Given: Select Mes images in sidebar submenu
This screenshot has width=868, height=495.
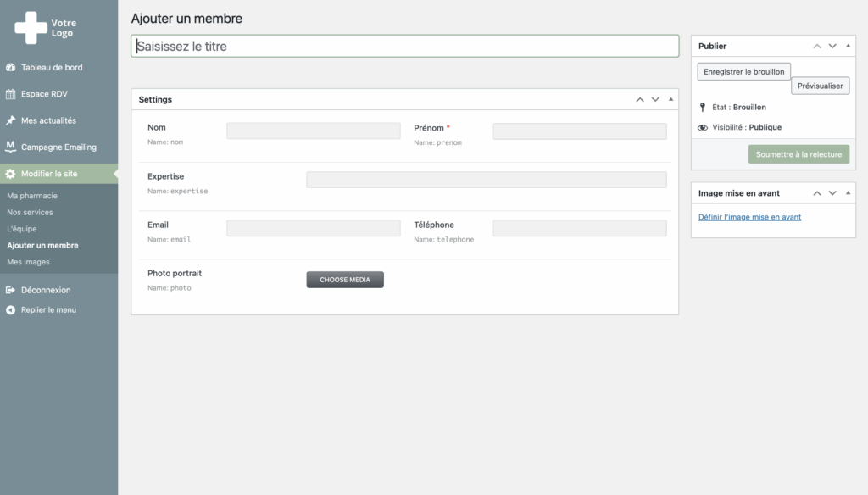Looking at the screenshot, I should pyautogui.click(x=28, y=262).
